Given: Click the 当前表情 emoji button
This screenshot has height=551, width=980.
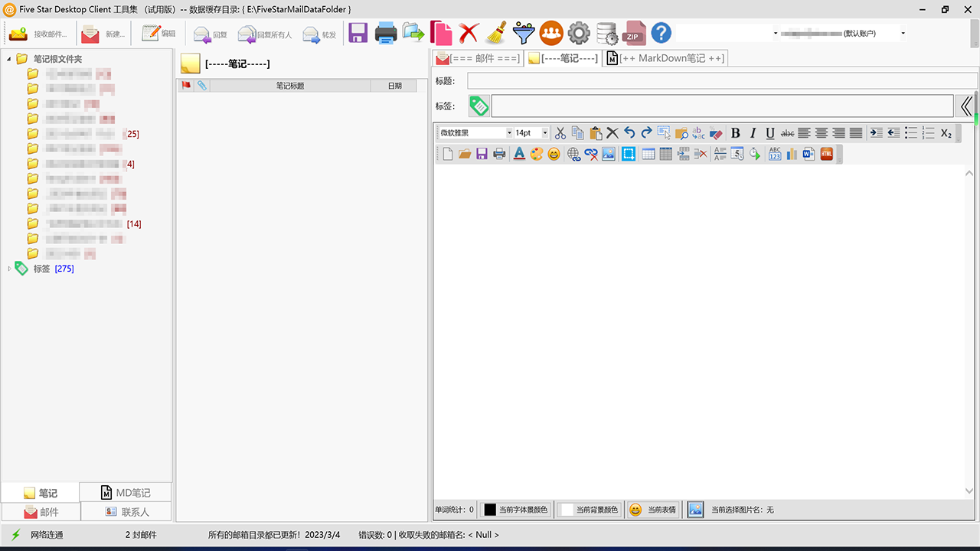Looking at the screenshot, I should point(653,510).
